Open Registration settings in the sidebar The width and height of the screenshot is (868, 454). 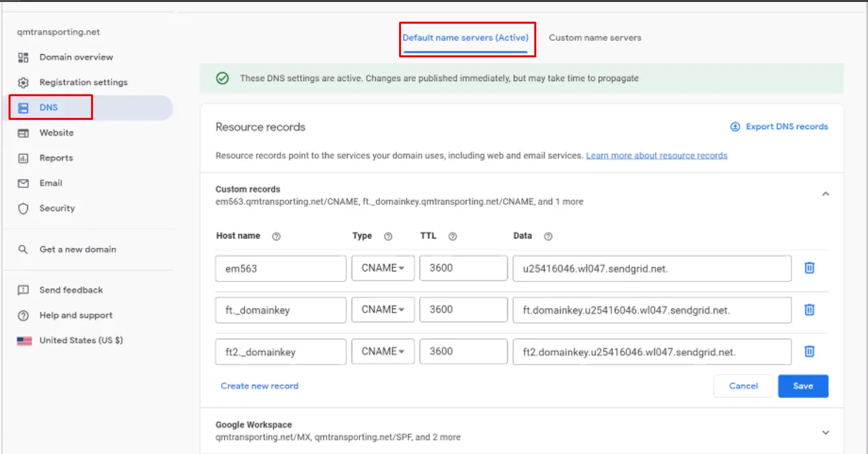83,82
